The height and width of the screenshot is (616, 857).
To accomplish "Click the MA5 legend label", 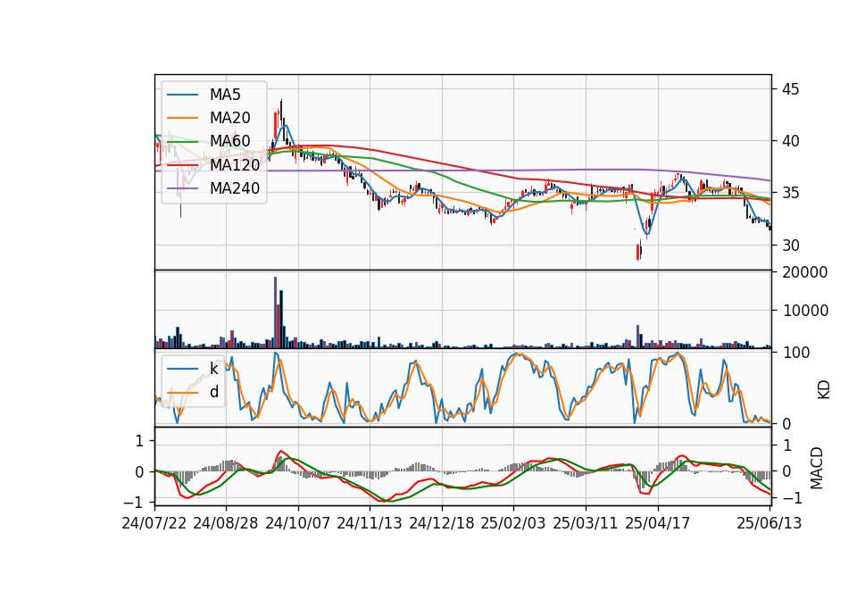I will click(x=225, y=95).
